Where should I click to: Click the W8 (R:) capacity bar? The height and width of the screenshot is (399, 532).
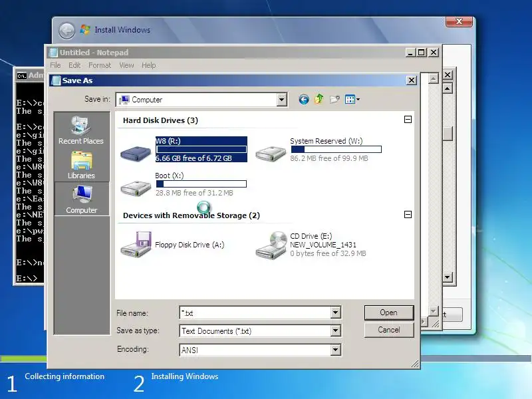(x=201, y=149)
